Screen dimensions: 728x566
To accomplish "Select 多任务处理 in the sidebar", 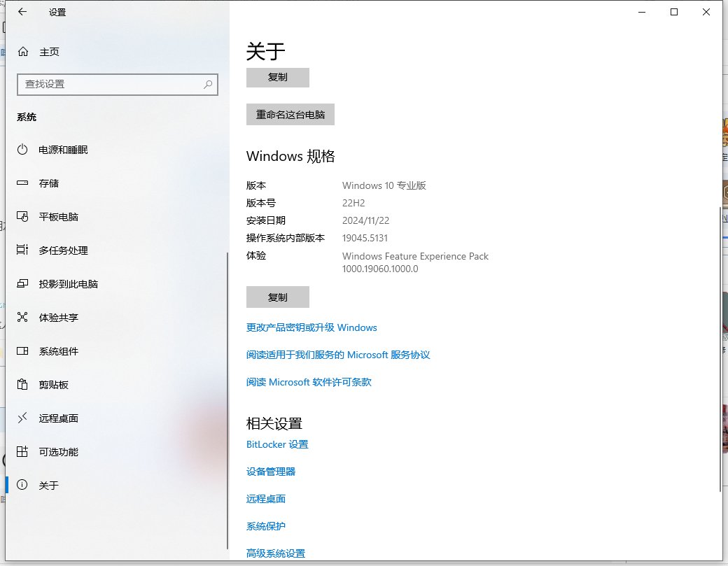I will coord(117,250).
